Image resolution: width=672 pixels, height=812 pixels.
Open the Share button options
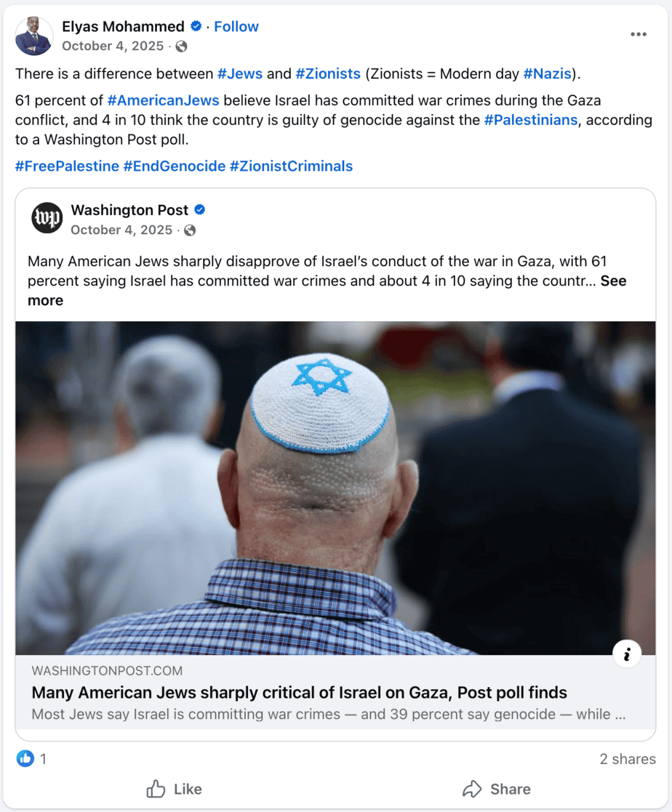(496, 789)
